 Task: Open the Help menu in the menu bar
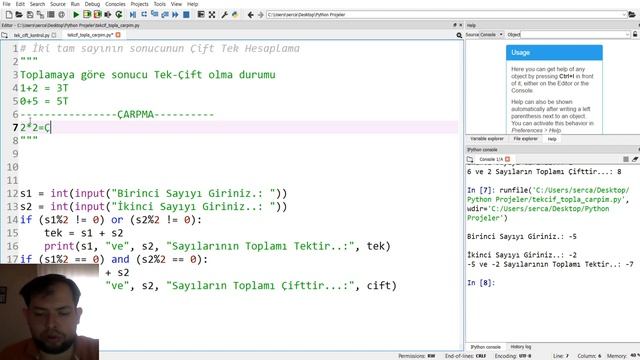[x=192, y=4]
